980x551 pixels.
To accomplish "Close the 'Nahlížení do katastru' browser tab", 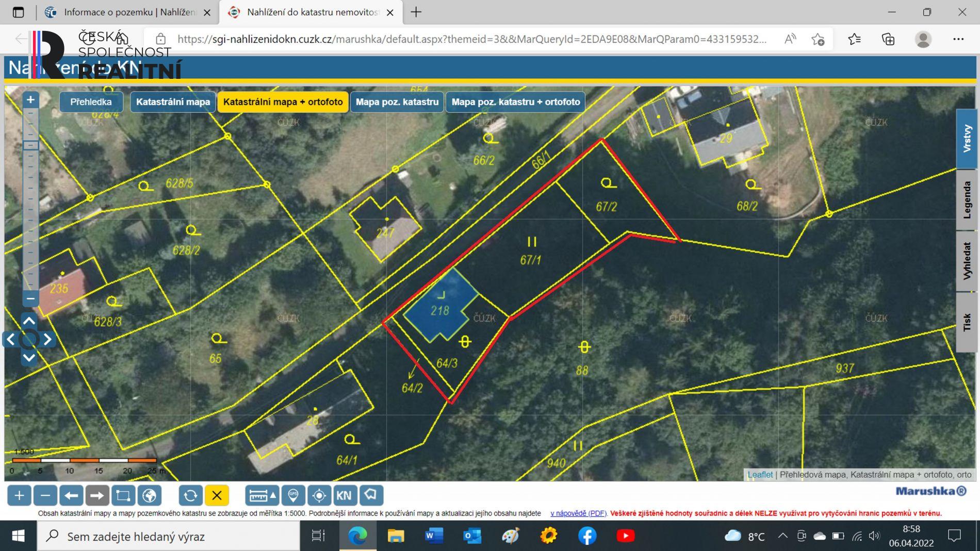I will coord(390,12).
